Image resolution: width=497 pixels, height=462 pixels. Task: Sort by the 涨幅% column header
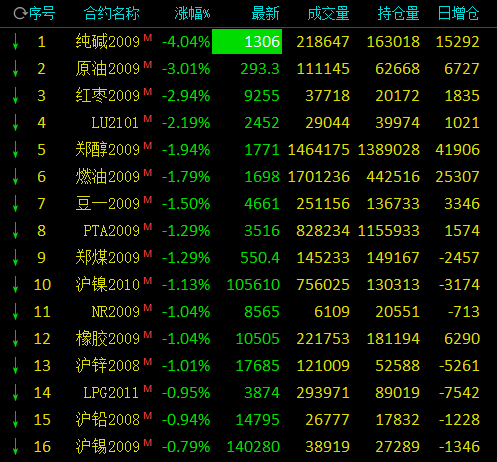click(x=192, y=14)
